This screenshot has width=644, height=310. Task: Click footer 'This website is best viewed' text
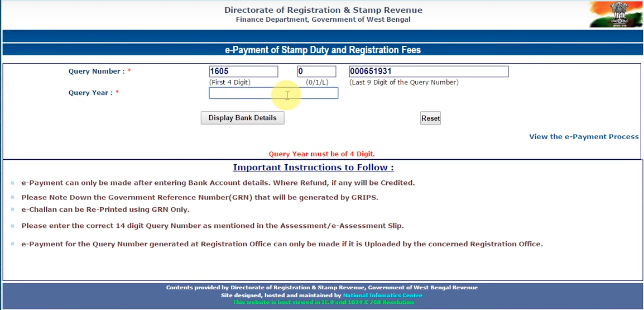pyautogui.click(x=323, y=302)
